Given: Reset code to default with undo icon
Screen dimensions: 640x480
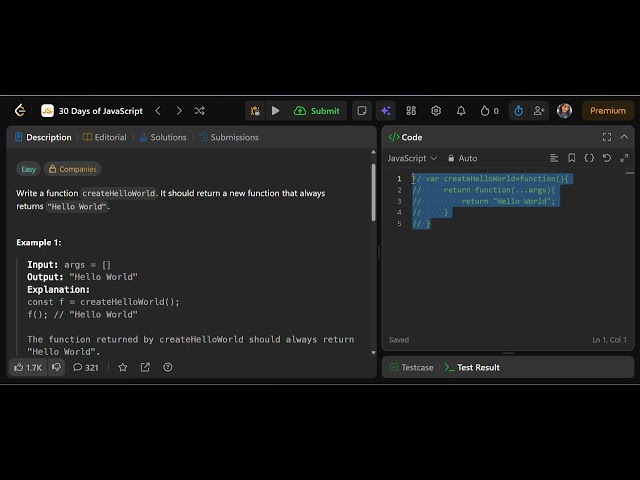Looking at the screenshot, I should pos(607,158).
